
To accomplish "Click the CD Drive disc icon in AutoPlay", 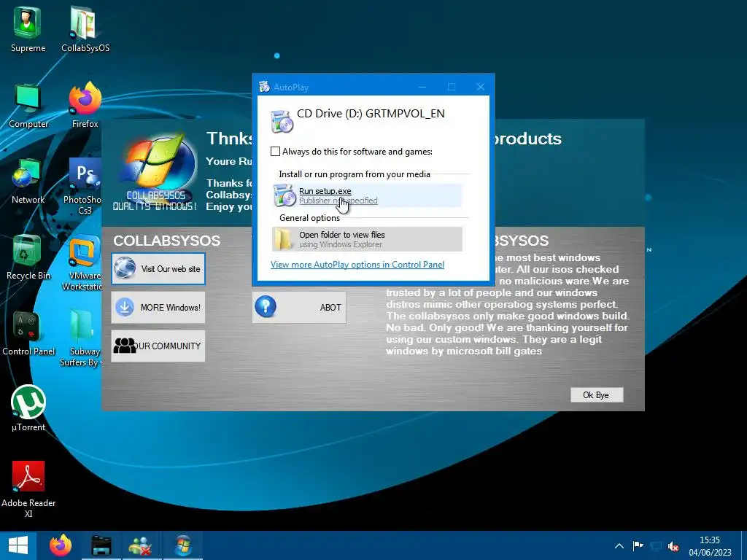I will click(282, 121).
